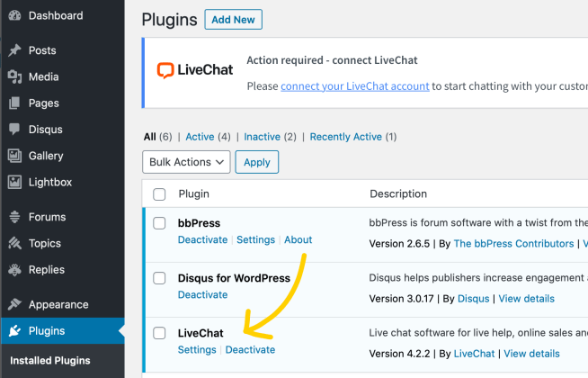Open Forums menu in sidebar

(x=46, y=217)
